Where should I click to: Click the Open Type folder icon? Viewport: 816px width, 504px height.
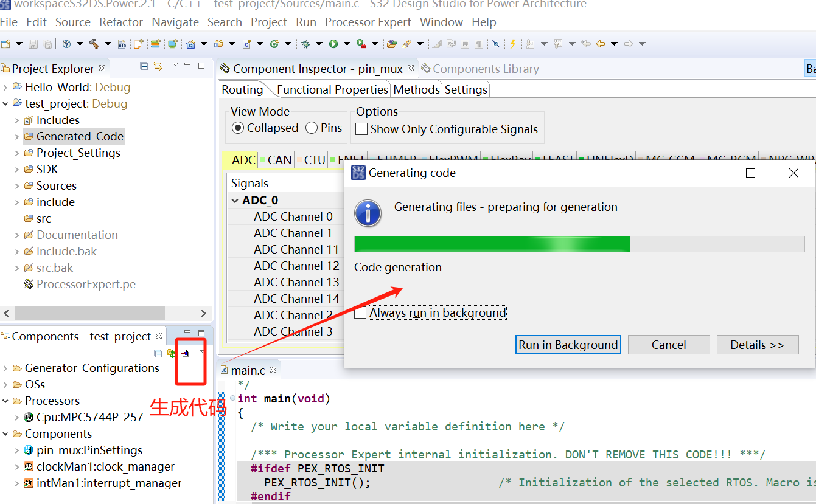tap(391, 44)
